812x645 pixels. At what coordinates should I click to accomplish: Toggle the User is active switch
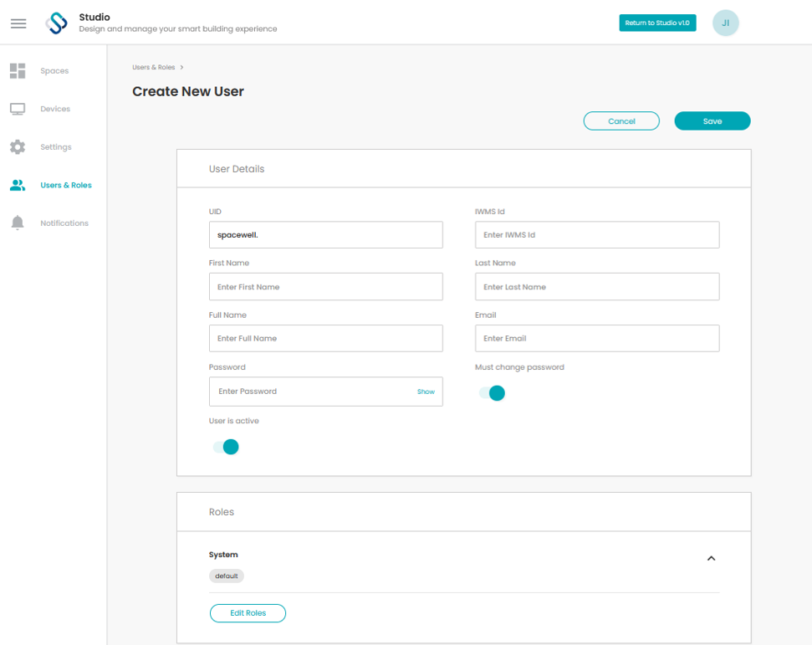tap(226, 447)
